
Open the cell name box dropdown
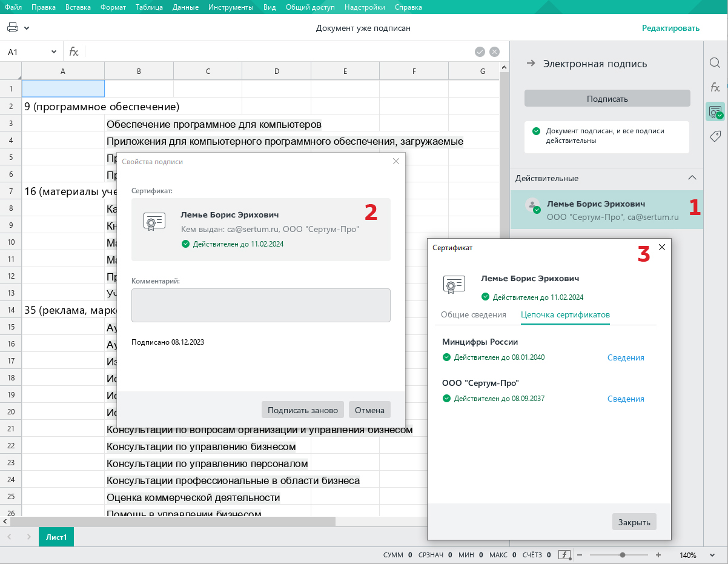[53, 52]
